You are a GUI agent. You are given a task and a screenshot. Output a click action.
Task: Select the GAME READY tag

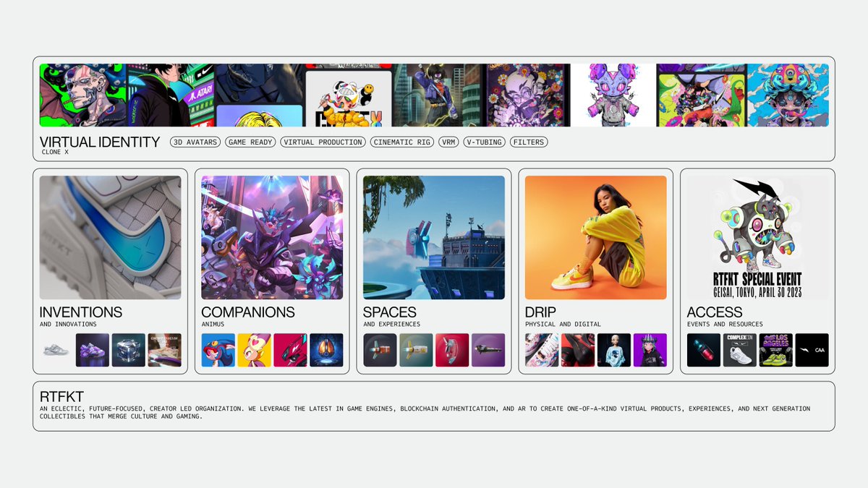coord(250,142)
